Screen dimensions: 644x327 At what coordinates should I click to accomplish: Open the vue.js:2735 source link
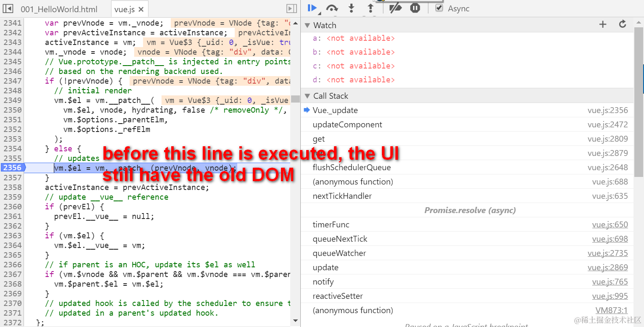608,253
